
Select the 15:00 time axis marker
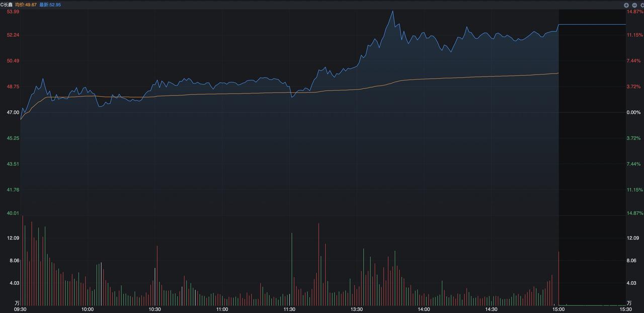558,309
